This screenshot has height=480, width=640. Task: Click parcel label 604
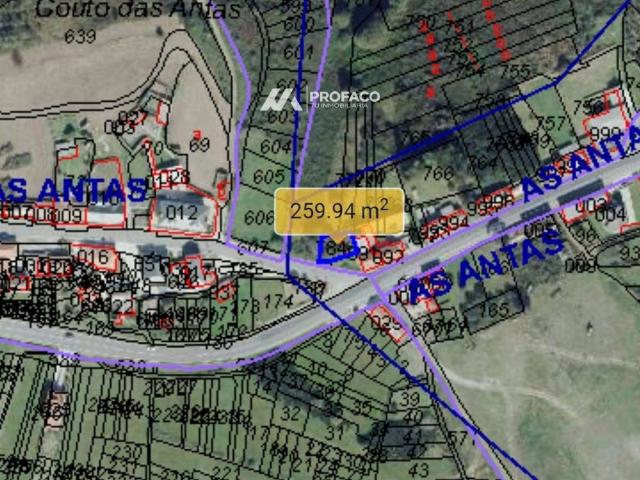pos(276,146)
